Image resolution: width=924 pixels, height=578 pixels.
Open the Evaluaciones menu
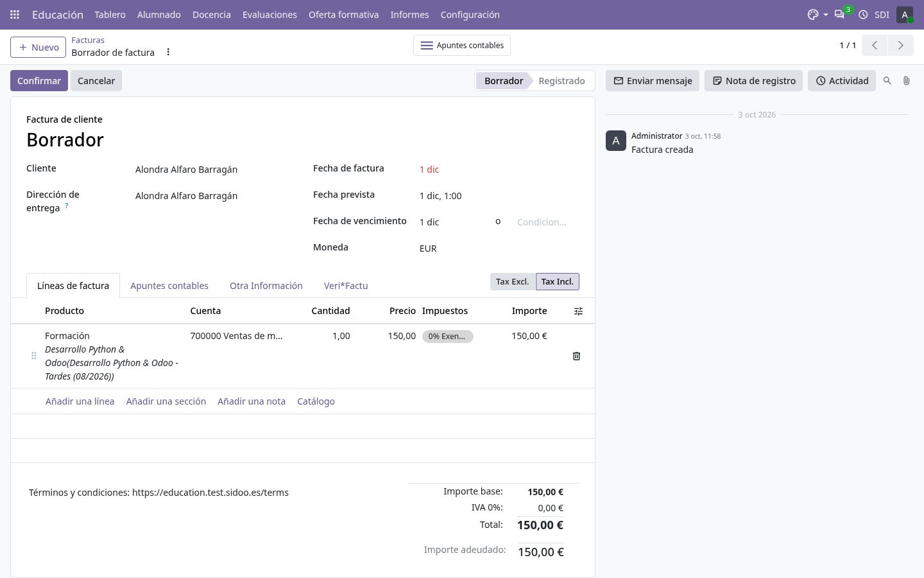click(x=269, y=14)
